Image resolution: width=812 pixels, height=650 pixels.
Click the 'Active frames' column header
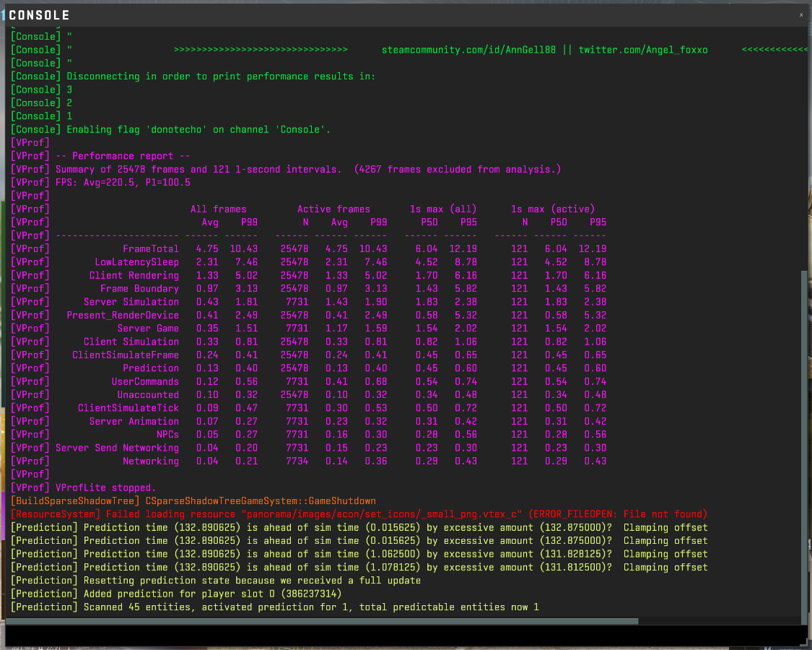[333, 209]
